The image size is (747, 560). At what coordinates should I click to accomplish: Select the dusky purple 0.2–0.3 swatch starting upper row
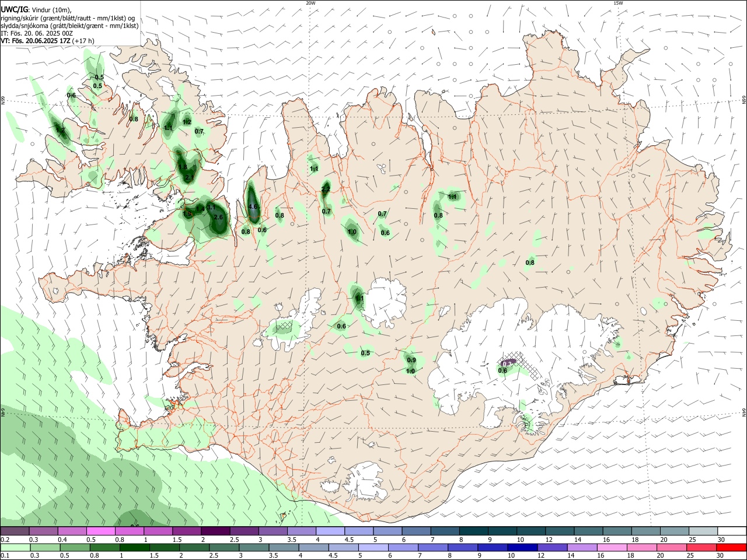pyautogui.click(x=15, y=531)
